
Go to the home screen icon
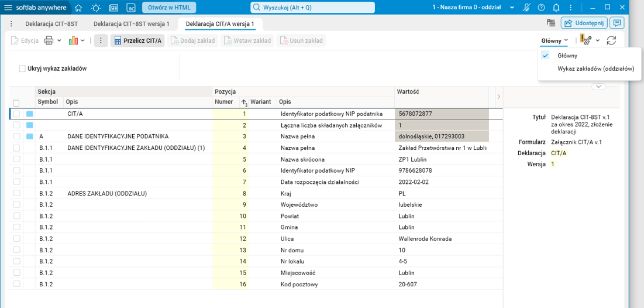78,8
